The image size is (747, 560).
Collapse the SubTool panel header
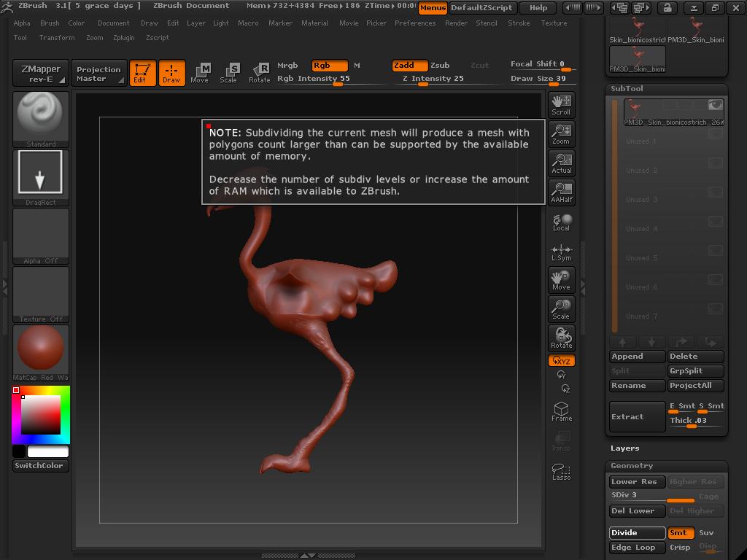[x=627, y=89]
